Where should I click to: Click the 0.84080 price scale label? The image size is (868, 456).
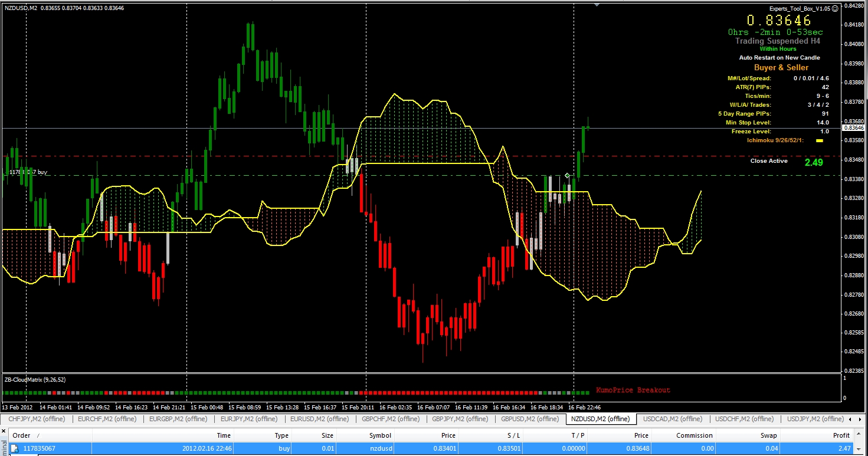point(854,44)
